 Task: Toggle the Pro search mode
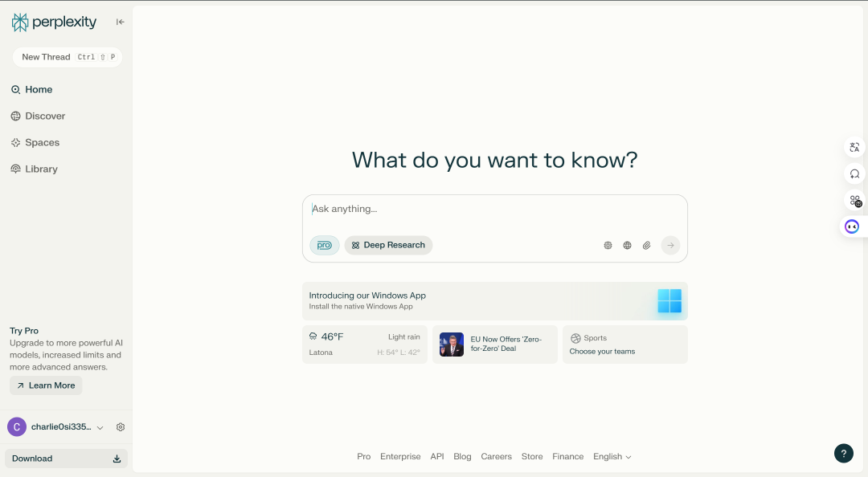[325, 245]
